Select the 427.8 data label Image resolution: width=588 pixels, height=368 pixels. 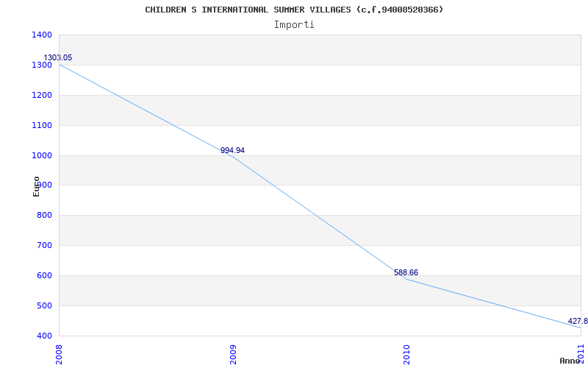[578, 321]
